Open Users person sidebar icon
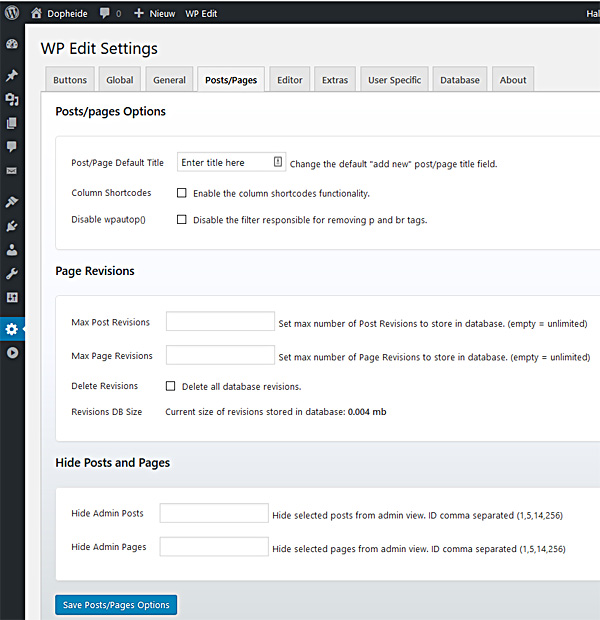 pyautogui.click(x=12, y=250)
